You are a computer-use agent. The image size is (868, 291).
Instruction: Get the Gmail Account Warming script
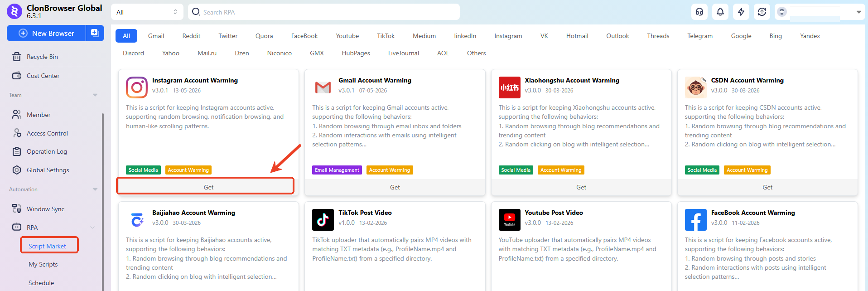click(395, 187)
